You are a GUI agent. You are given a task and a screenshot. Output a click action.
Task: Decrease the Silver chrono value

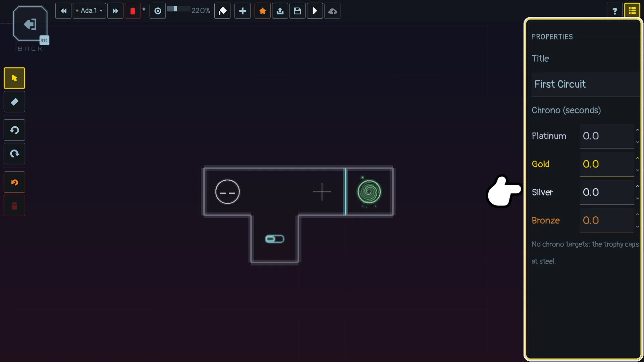click(x=637, y=198)
